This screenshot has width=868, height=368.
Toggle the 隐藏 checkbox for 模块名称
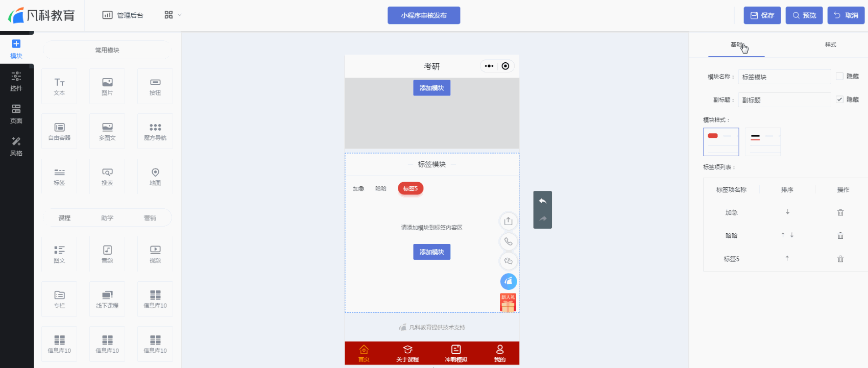tap(839, 77)
